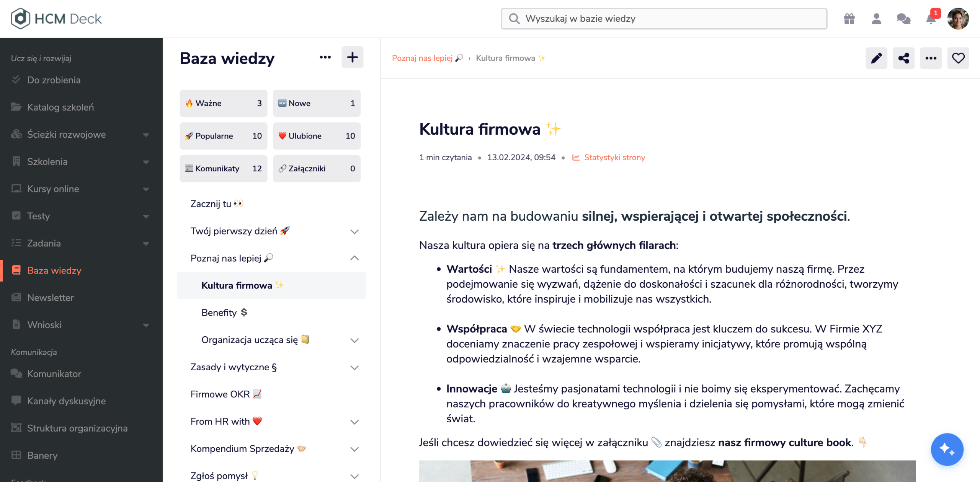The width and height of the screenshot is (980, 482).
Task: Open the Baza wiedzy three-dots menu
Action: tap(325, 57)
